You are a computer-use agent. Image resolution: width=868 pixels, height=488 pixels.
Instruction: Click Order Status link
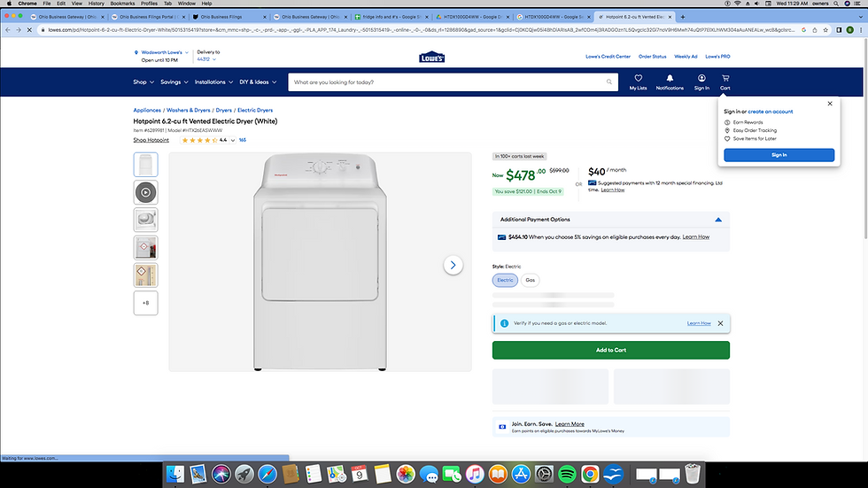[x=652, y=57]
